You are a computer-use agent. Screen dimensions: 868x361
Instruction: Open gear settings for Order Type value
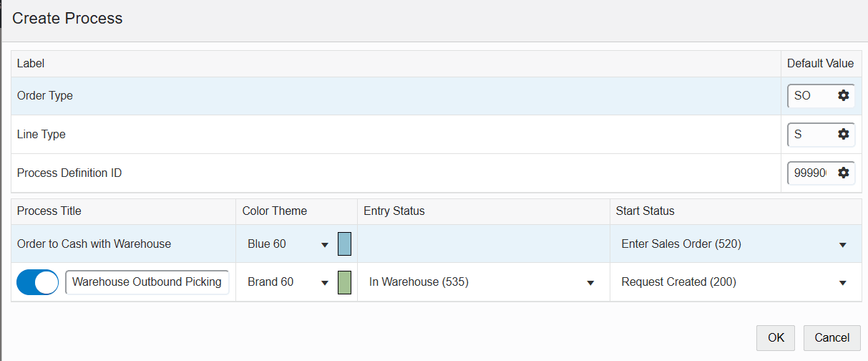coord(843,95)
